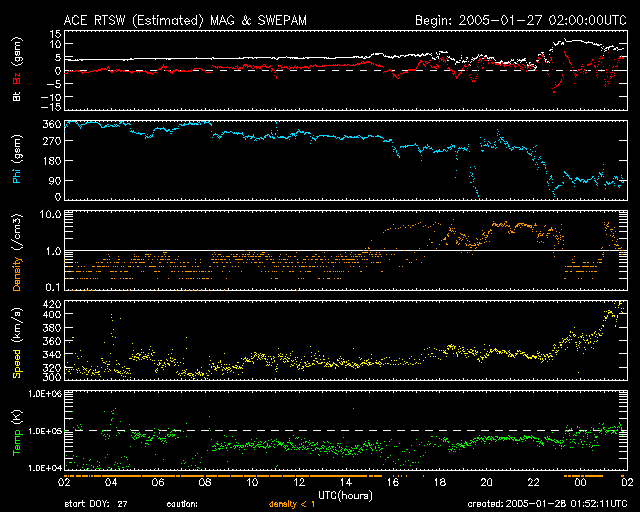Click the '0.1' value on Density axis
This screenshot has width=640, height=512.
53,287
